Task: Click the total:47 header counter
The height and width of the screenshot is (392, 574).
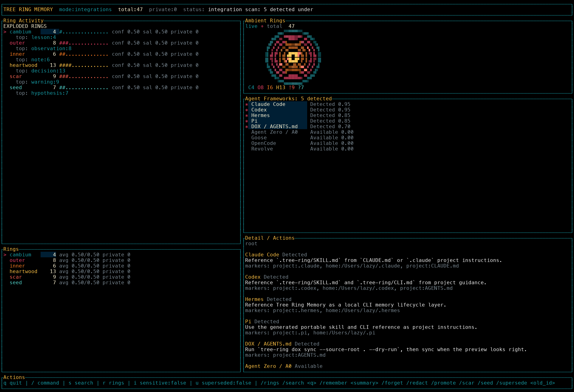Action: [x=130, y=10]
